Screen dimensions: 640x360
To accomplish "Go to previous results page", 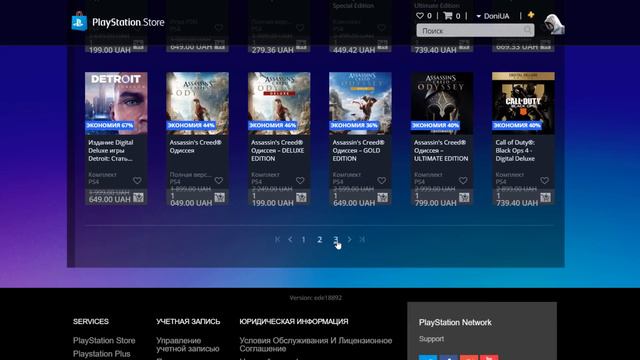I will tap(290, 239).
